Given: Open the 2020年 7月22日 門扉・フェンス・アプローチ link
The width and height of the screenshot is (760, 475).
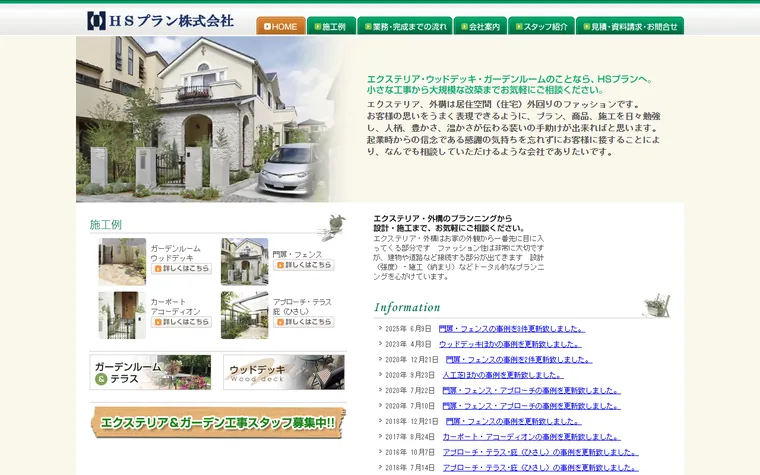Looking at the screenshot, I should pyautogui.click(x=531, y=391).
